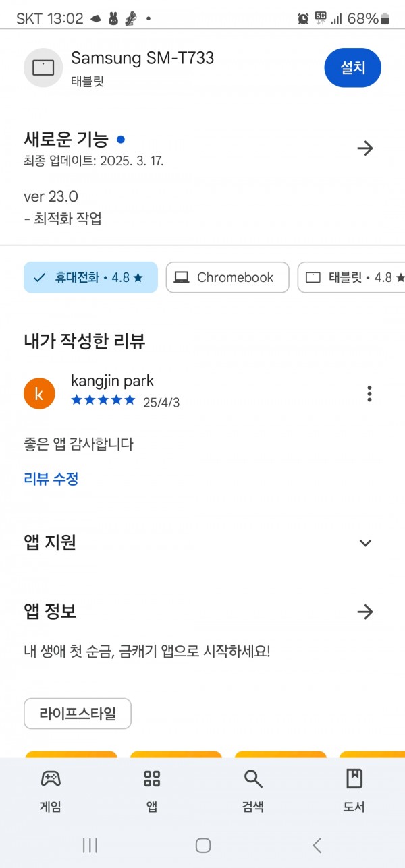Select the 휴대전화 4.8 rating chip
Image resolution: width=405 pixels, height=868 pixels.
(x=90, y=277)
